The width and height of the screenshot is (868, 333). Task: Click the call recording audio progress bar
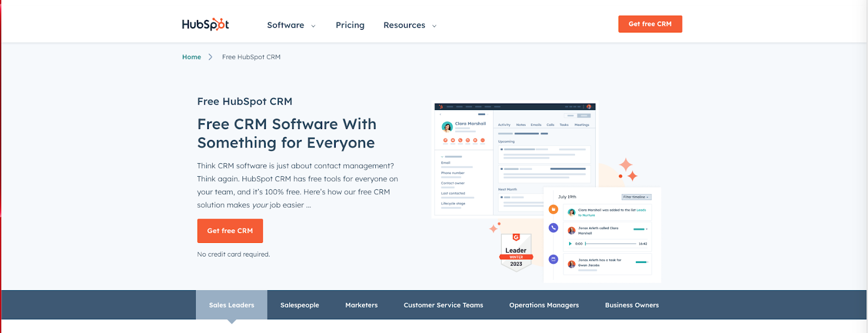tap(610, 244)
